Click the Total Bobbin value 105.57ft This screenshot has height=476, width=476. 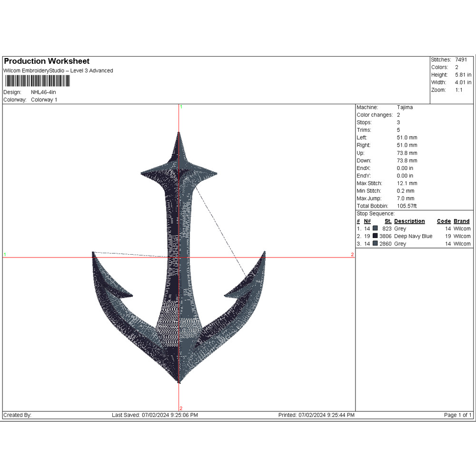click(x=407, y=206)
